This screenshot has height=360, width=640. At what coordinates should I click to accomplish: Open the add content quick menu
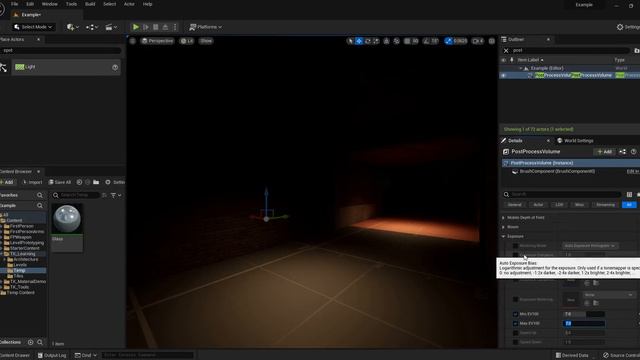click(73, 27)
